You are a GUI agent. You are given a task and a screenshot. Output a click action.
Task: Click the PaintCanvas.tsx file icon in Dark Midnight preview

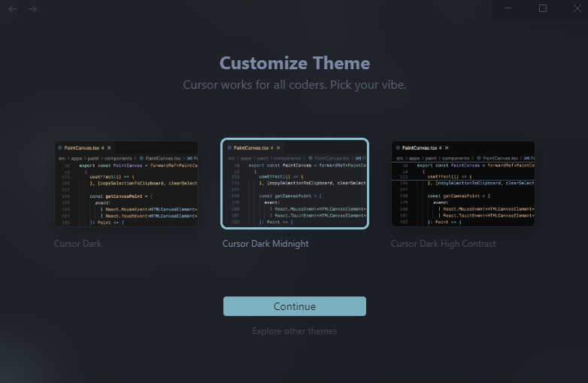pyautogui.click(x=229, y=148)
